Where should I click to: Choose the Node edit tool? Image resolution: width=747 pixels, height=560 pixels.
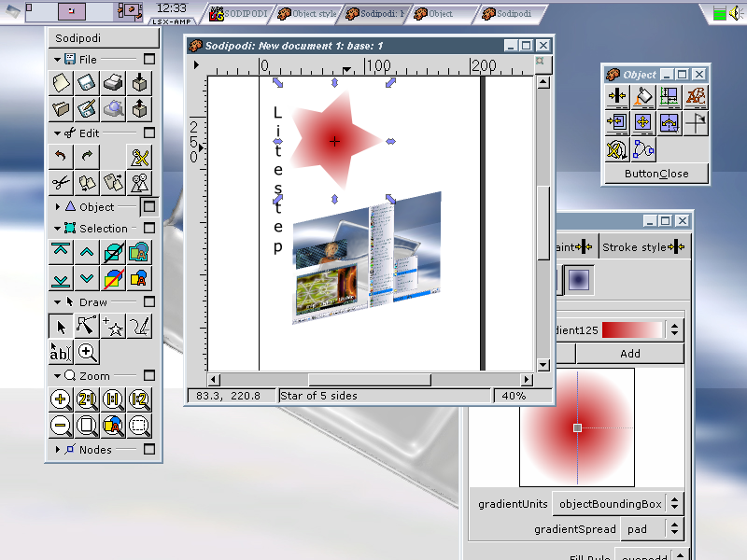coord(87,326)
